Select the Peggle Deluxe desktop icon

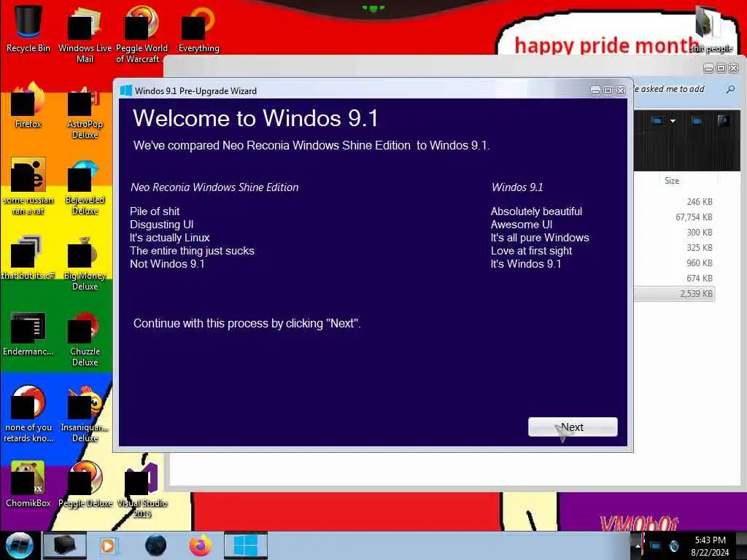tap(85, 484)
